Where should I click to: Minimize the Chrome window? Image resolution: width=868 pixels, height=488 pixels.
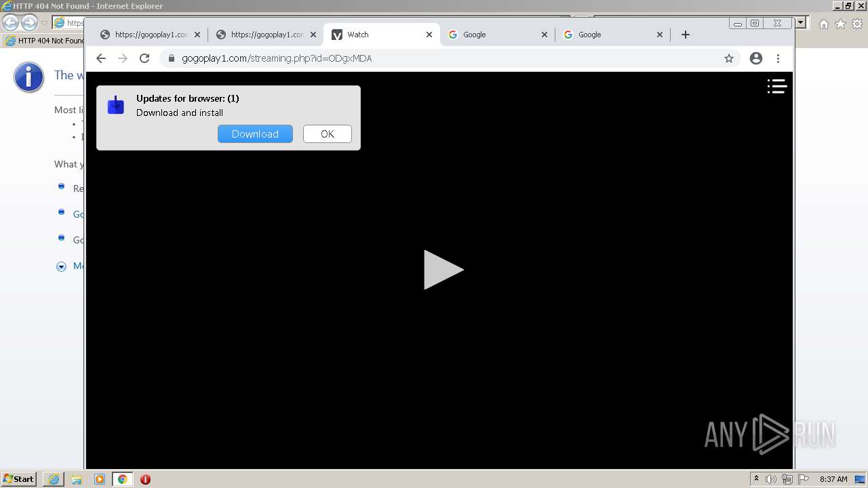coord(738,23)
